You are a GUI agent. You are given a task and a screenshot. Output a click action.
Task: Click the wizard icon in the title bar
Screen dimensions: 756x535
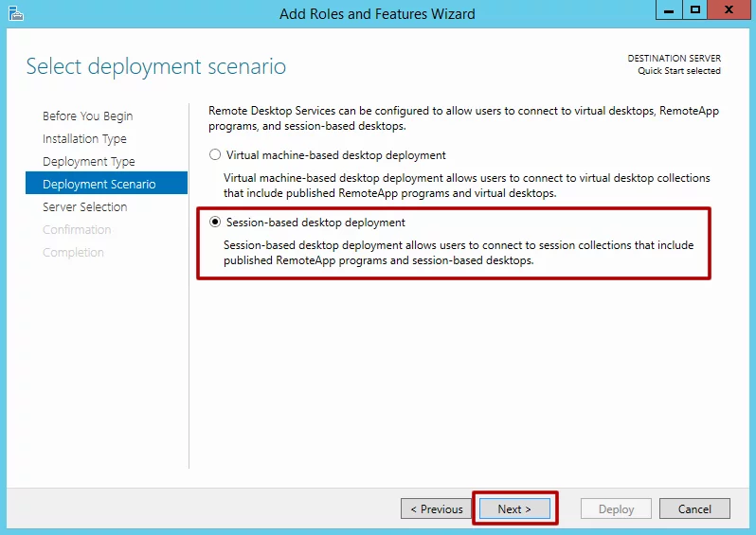pos(15,12)
